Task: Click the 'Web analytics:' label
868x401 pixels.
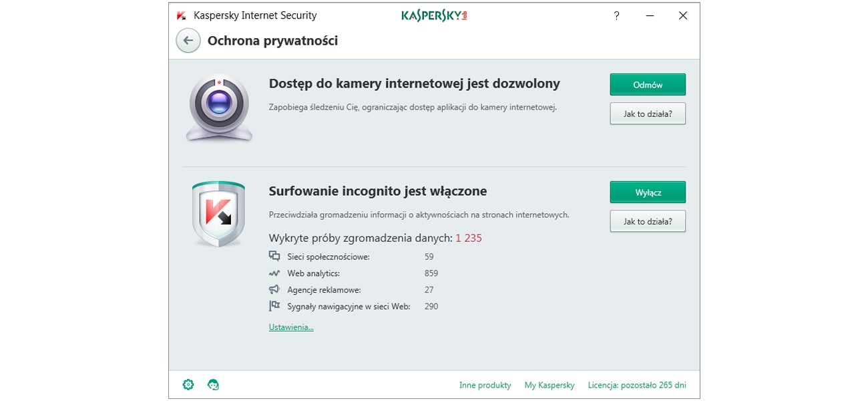Action: pos(314,273)
